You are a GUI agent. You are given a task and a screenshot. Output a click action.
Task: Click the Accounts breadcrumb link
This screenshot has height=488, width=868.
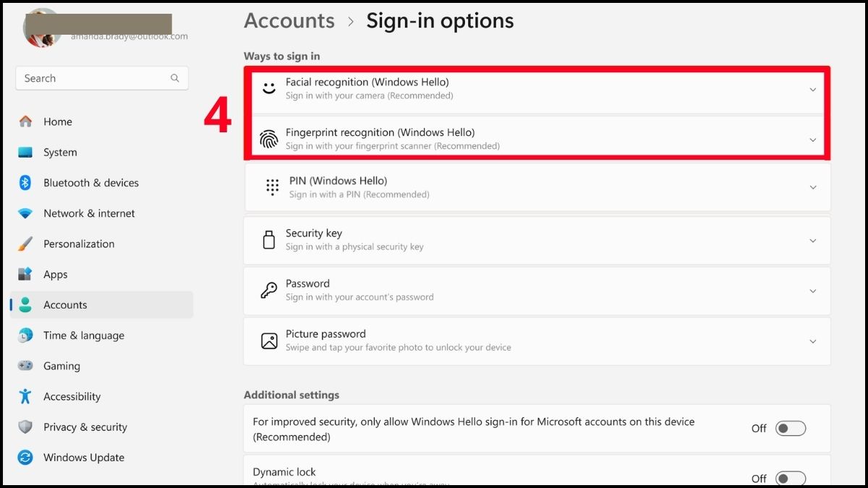(289, 21)
